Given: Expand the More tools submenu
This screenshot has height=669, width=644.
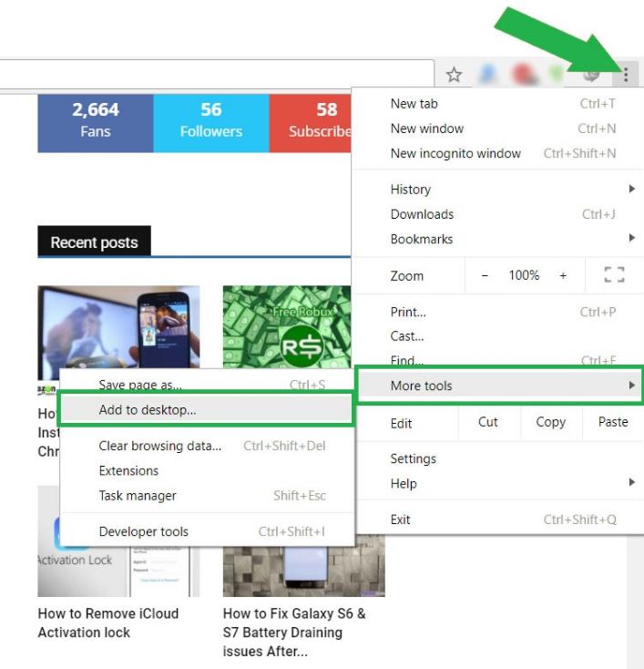Looking at the screenshot, I should tap(499, 386).
